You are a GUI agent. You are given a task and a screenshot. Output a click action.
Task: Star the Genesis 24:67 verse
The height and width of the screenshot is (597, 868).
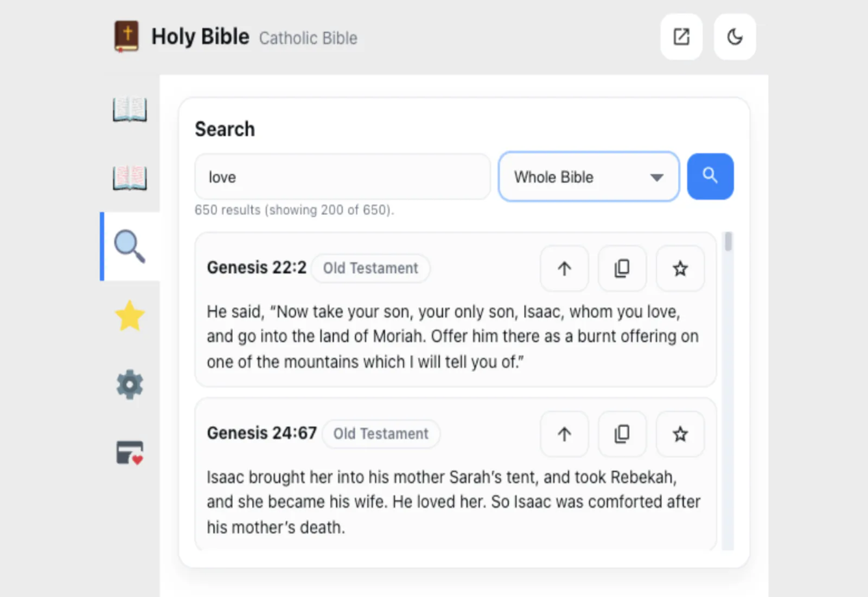click(x=680, y=434)
